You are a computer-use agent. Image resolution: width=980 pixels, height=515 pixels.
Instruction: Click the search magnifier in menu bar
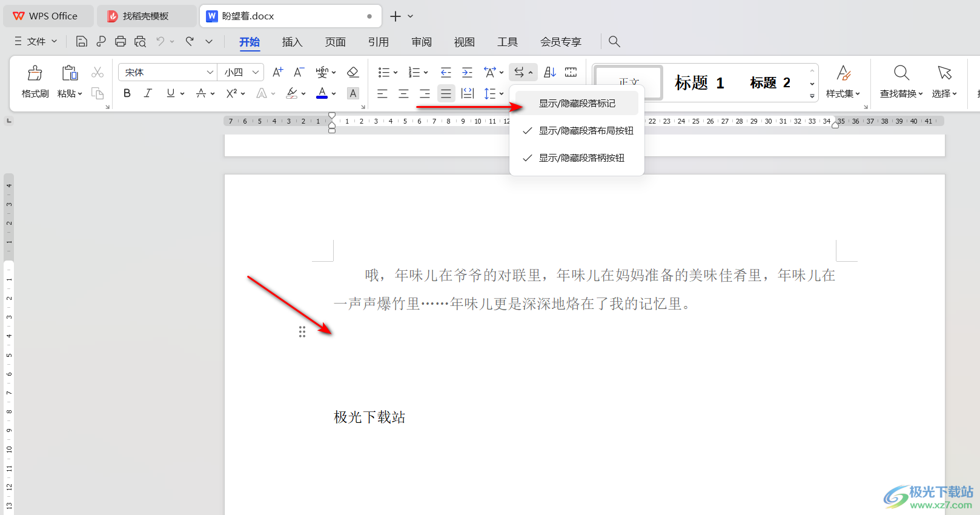point(614,41)
